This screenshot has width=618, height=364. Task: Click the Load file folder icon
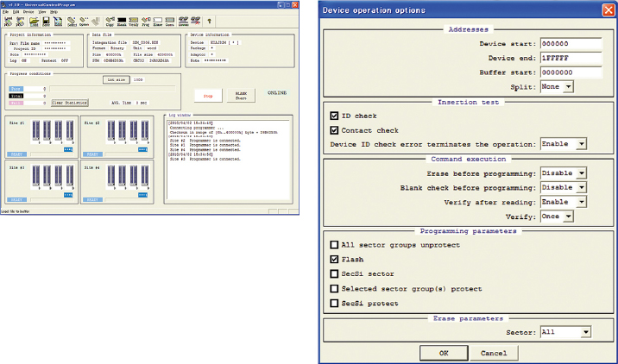[35, 22]
